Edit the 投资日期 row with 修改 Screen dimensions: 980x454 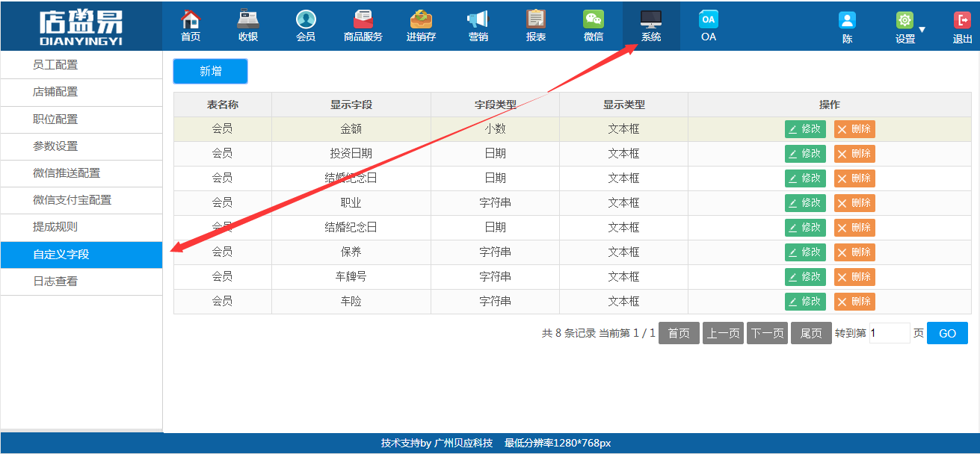coord(805,154)
